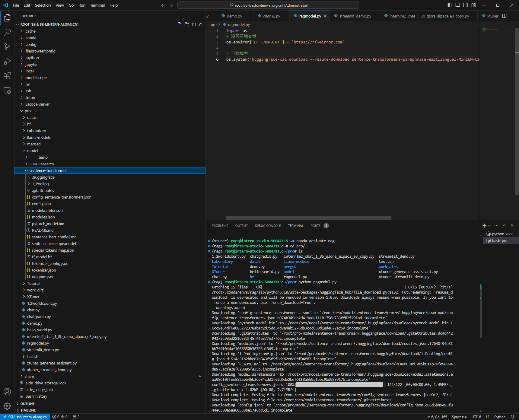Open the Accounts menu
The height and width of the screenshot is (420, 519).
tap(7, 392)
